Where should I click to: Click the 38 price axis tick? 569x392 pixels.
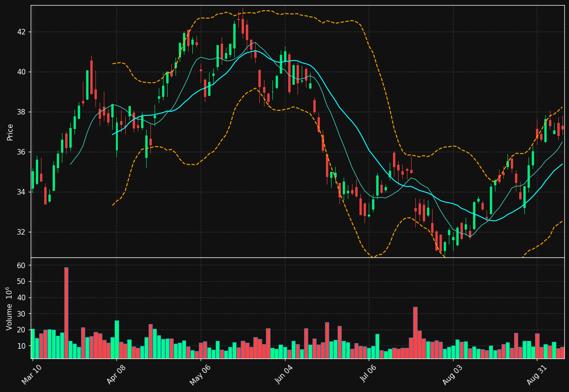click(21, 112)
